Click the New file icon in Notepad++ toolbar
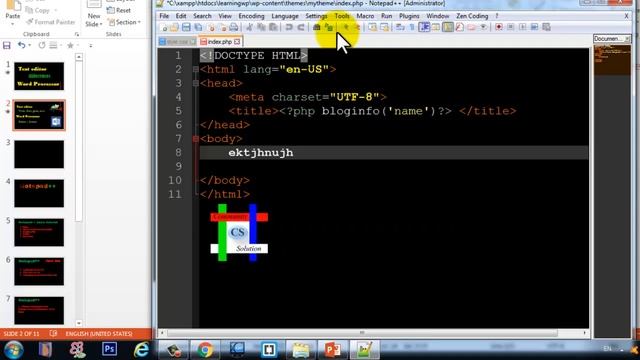 (164, 27)
